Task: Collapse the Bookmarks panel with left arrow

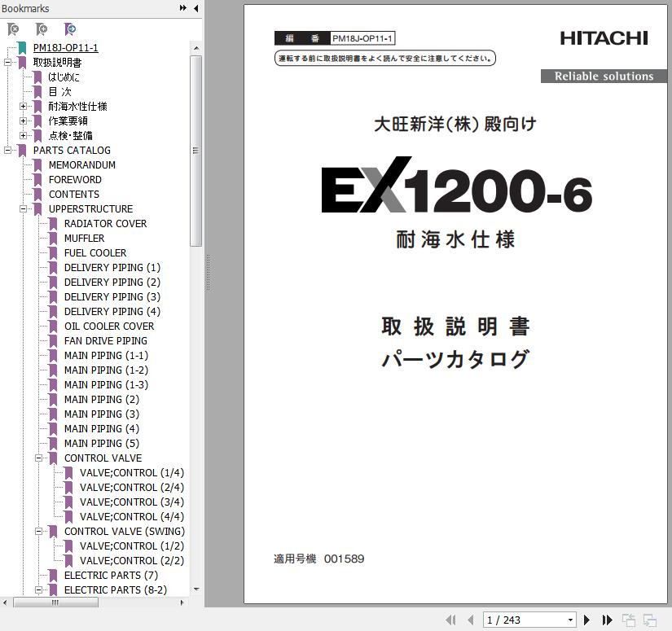Action: 195,8
